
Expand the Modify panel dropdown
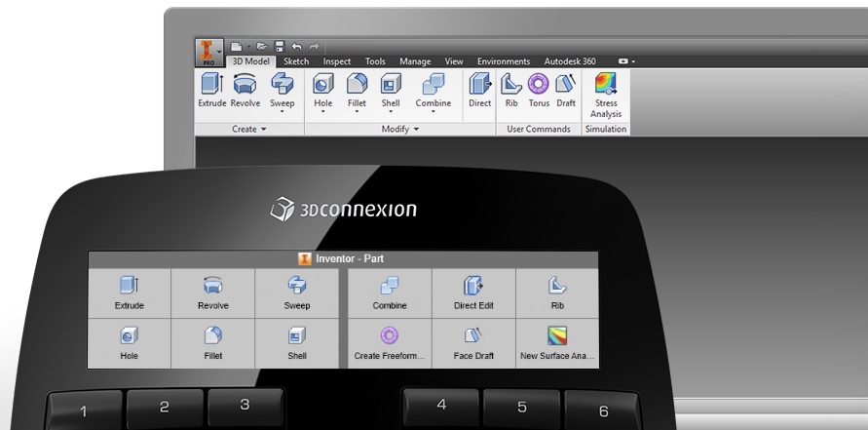coord(416,129)
